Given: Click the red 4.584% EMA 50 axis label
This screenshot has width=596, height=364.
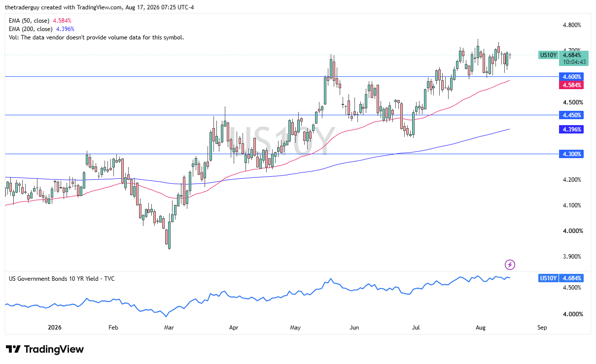Looking at the screenshot, I should (x=572, y=85).
